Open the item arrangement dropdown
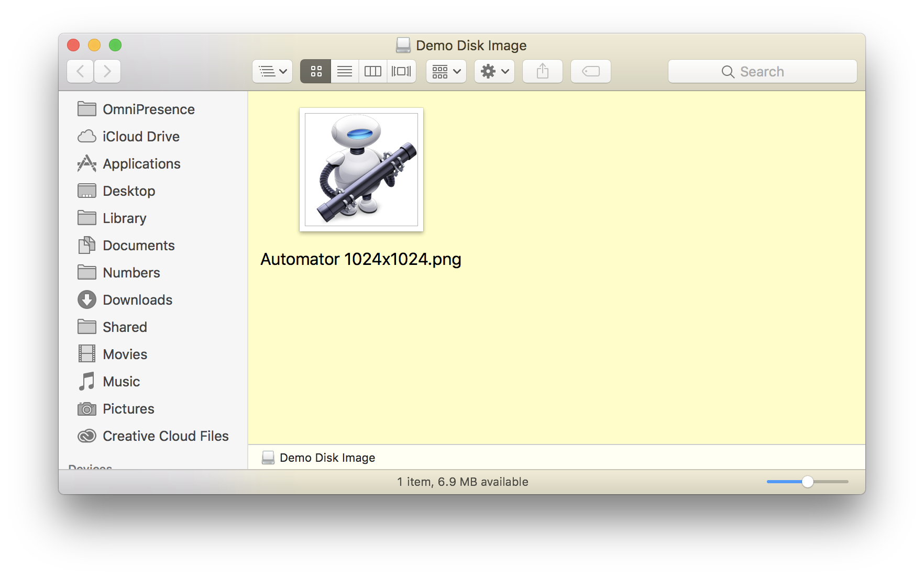Image resolution: width=924 pixels, height=578 pixels. [x=445, y=71]
